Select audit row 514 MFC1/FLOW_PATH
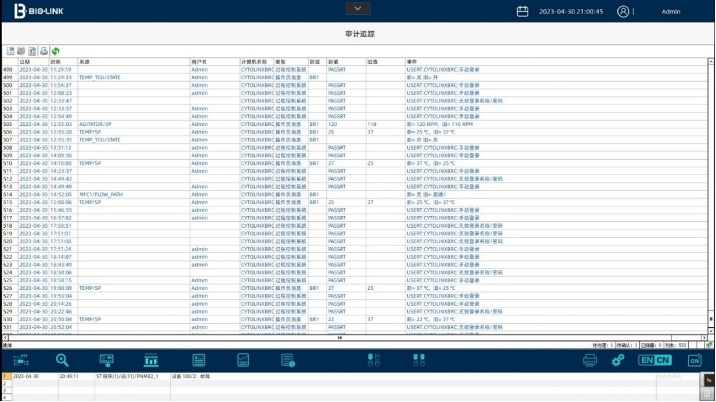 100,194
